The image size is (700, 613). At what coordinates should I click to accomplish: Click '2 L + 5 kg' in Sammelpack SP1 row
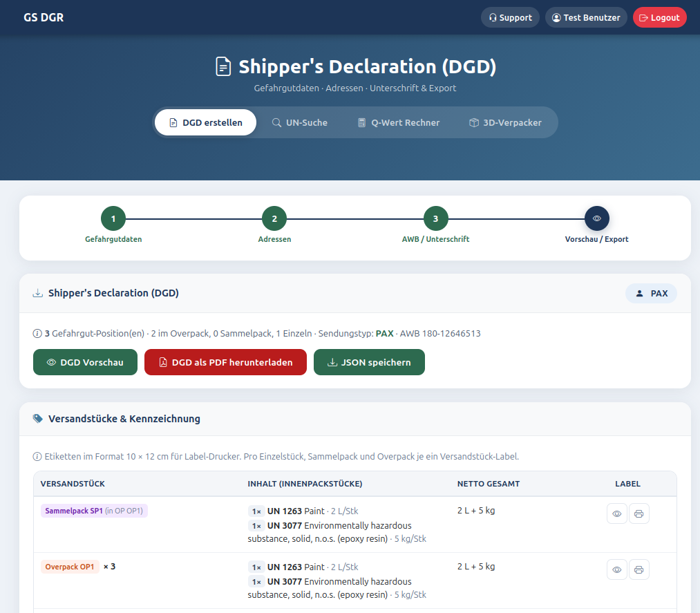tap(476, 510)
